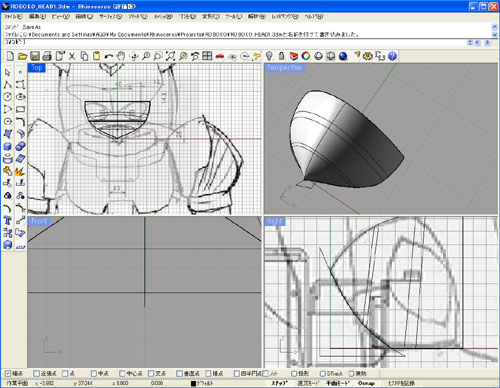Click the light bulb hide-objects icon
This screenshot has width=500, height=388.
coord(269,56)
